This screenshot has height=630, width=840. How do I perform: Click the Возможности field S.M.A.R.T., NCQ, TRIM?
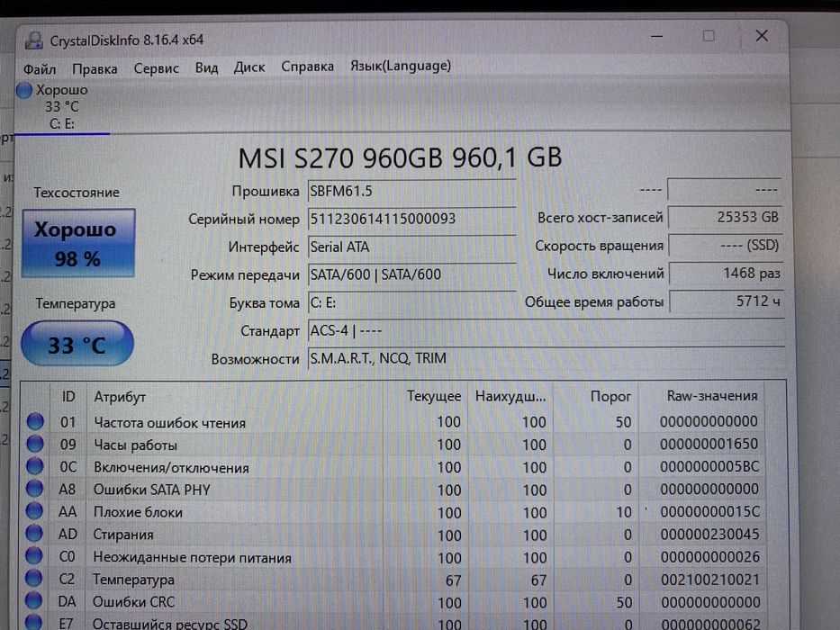pos(546,358)
